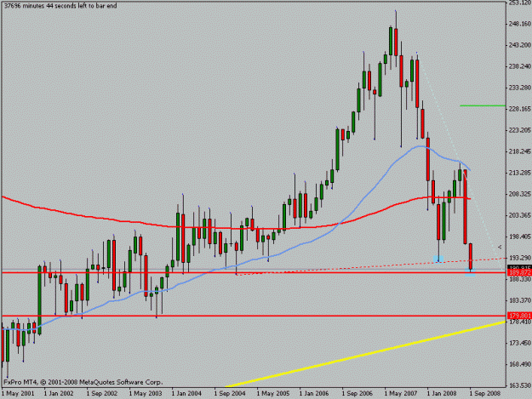Click the 223.205 price axis label
Image resolution: width=532 pixels, height=399 pixels.
[x=519, y=130]
